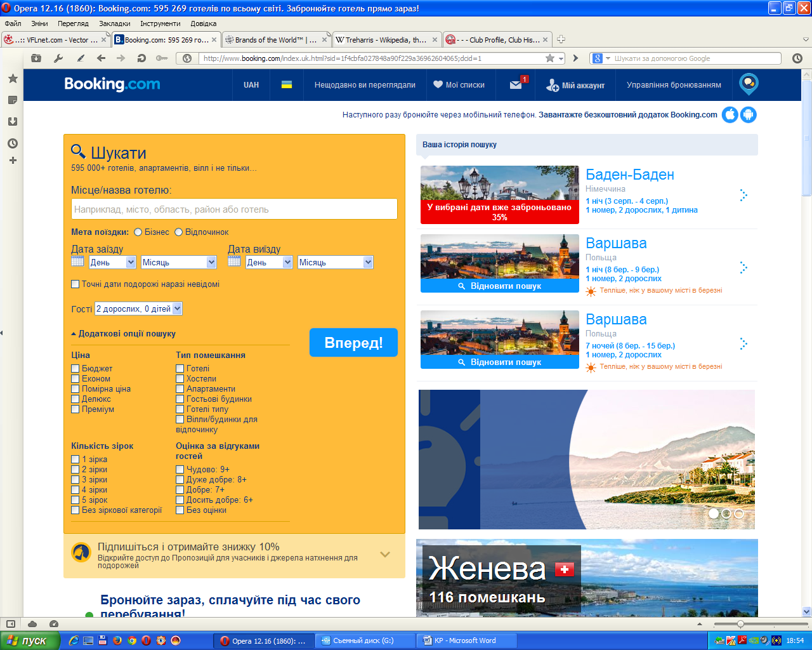Click the Booking.com logo

click(112, 84)
